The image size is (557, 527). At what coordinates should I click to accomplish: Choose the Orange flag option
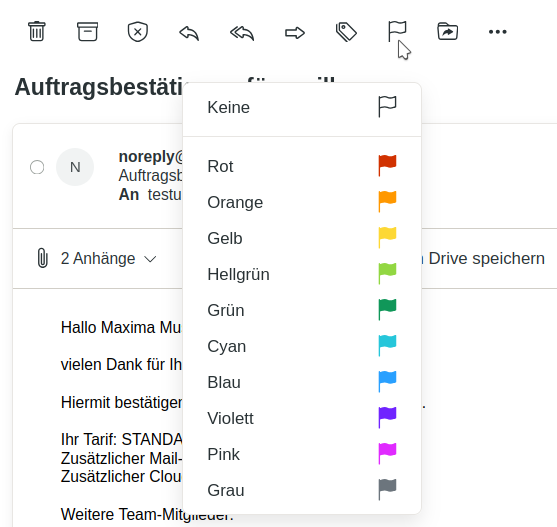click(302, 202)
